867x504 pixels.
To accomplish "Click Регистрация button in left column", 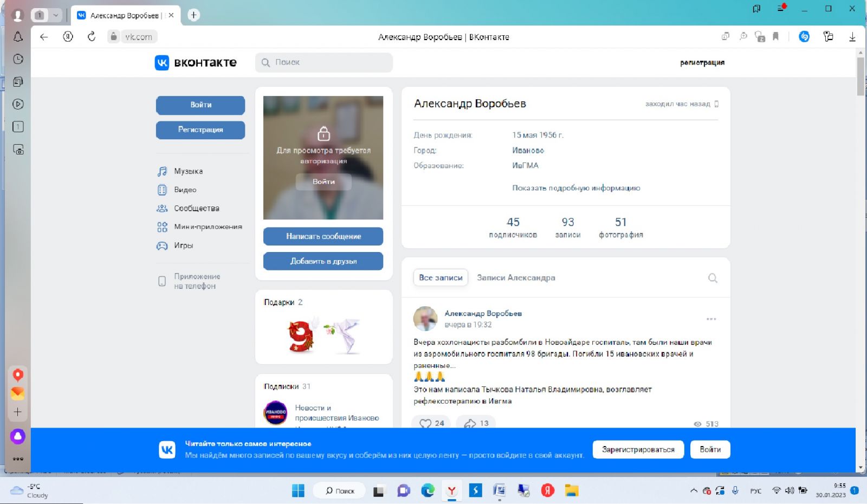I will tap(200, 130).
